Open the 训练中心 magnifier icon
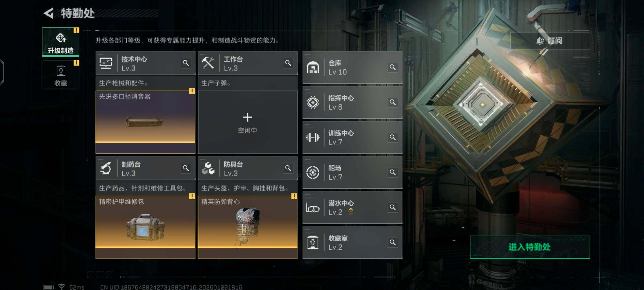 coord(393,137)
